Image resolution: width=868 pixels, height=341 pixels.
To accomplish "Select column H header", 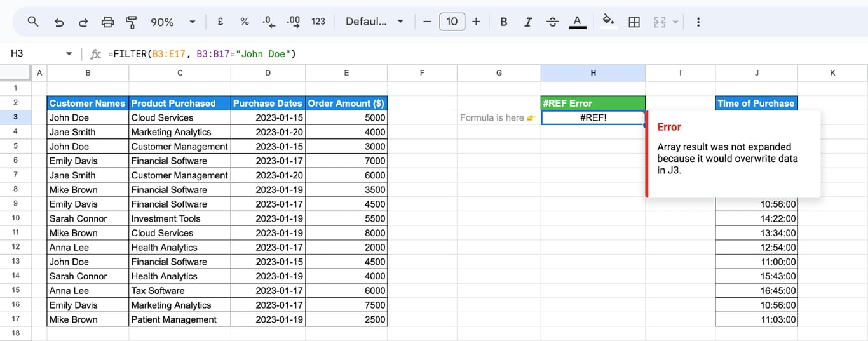I will coord(593,73).
